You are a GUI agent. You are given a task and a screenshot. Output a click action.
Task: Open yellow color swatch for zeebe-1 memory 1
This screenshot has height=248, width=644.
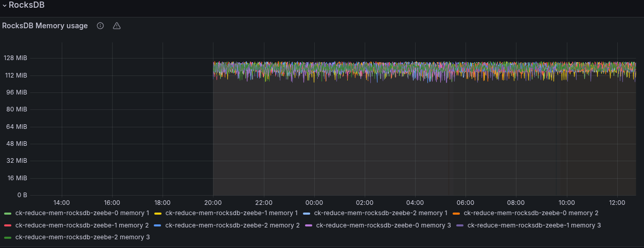tap(158, 213)
